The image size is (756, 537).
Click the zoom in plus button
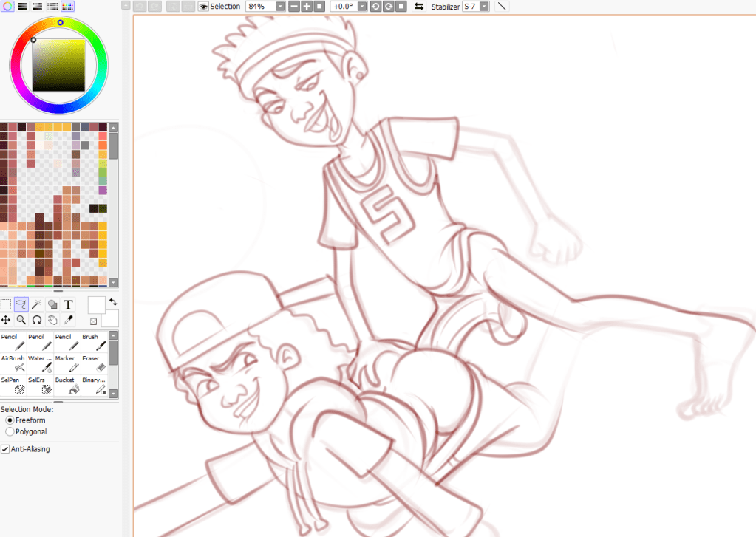point(306,7)
